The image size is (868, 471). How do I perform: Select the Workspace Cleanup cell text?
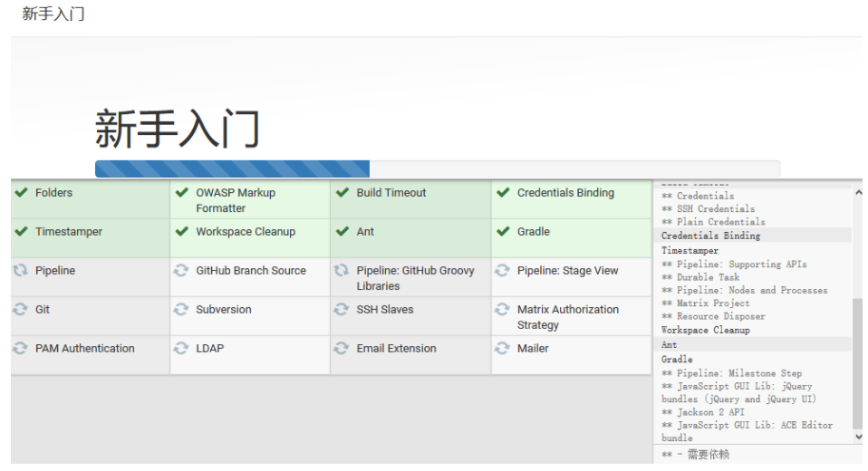pyautogui.click(x=246, y=231)
